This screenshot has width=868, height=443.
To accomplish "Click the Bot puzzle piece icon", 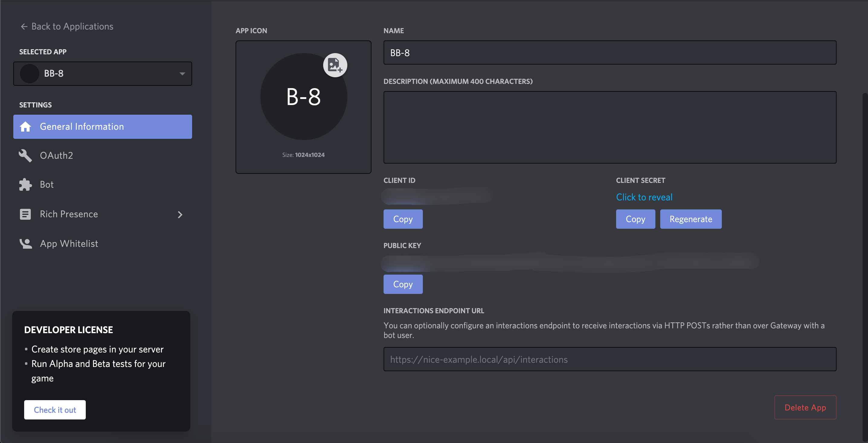I will coord(25,184).
